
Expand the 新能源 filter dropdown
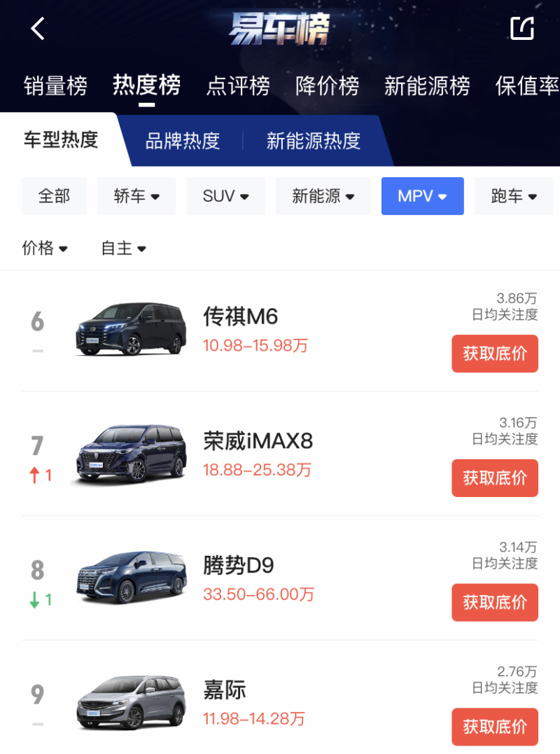click(323, 196)
